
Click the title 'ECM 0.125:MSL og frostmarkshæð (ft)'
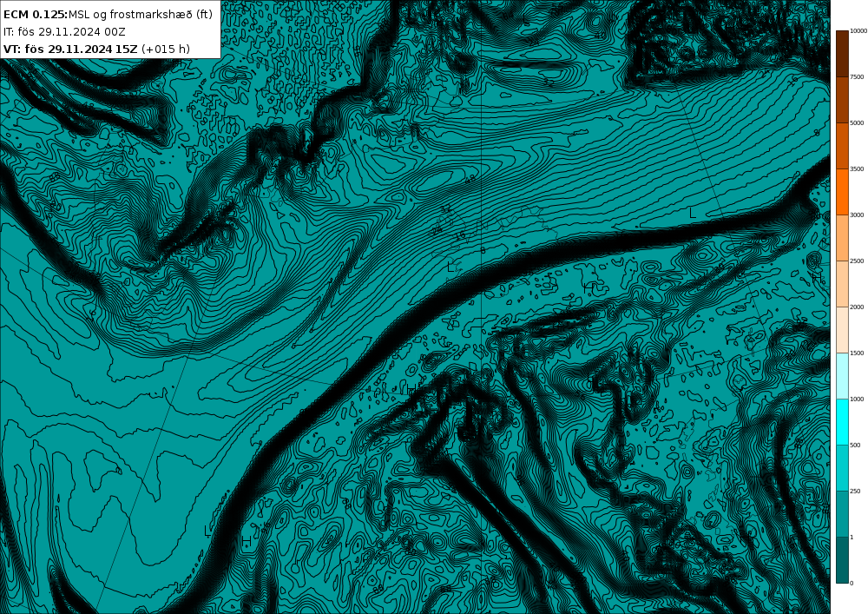(x=108, y=15)
